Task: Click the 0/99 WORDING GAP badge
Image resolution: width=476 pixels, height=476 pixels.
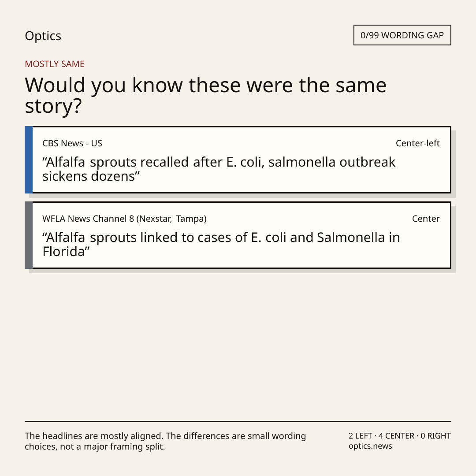Action: 402,35
